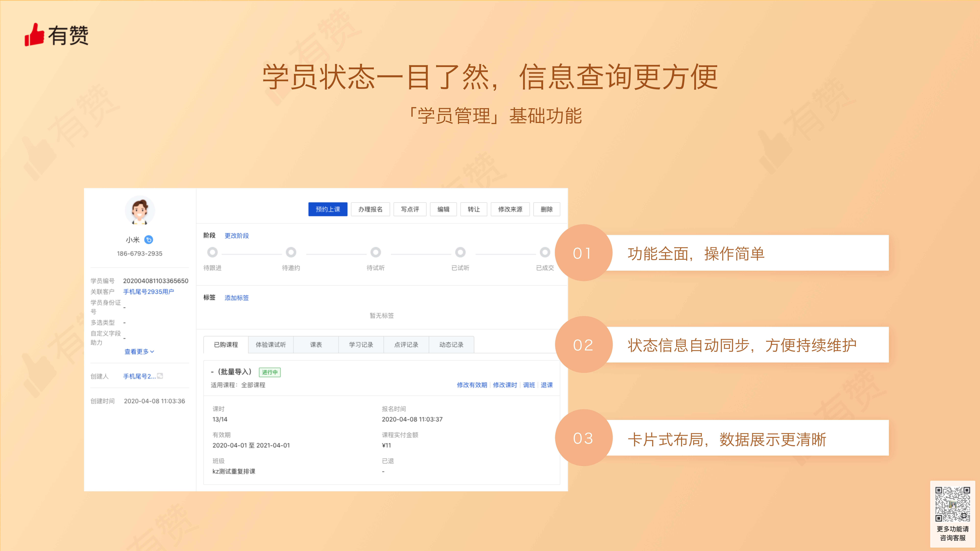Click the 卡片式布局 card
Image resolution: width=980 pixels, height=551 pixels.
tap(748, 438)
